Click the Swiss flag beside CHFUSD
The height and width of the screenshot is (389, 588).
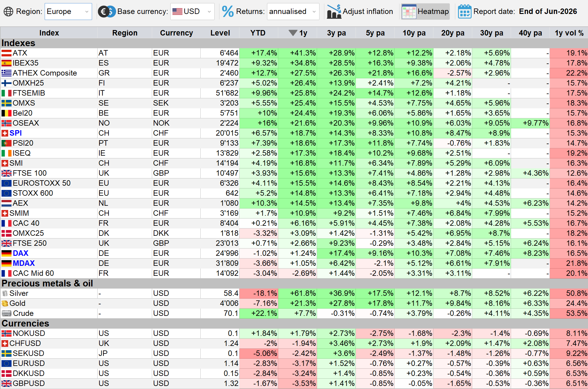click(5, 343)
